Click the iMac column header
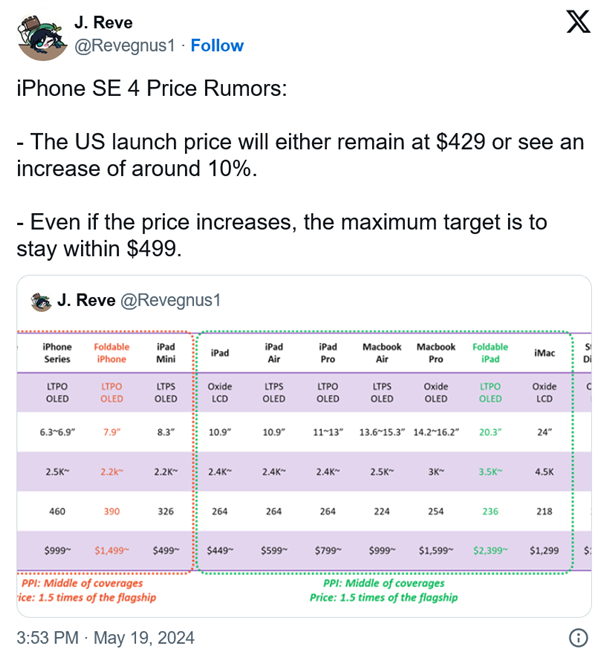 pos(544,352)
